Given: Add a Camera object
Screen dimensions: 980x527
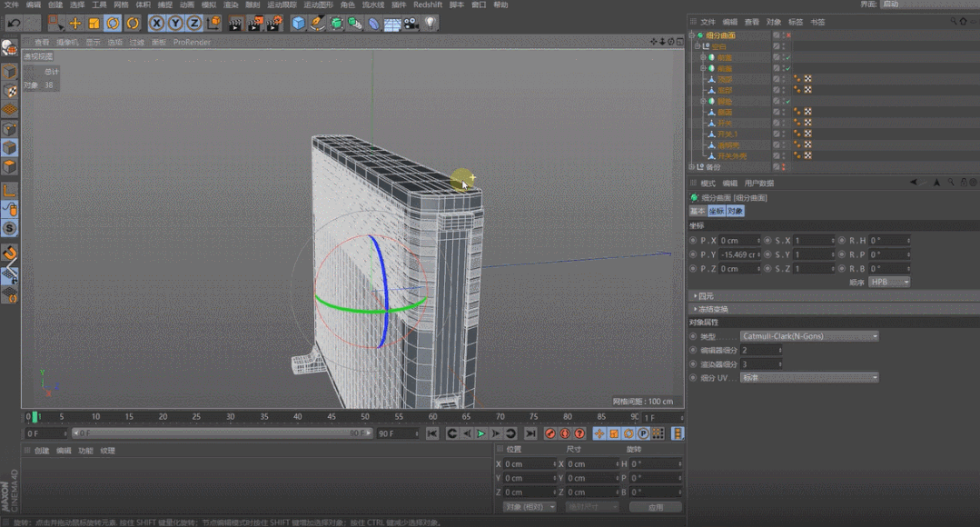Looking at the screenshot, I should point(411,23).
